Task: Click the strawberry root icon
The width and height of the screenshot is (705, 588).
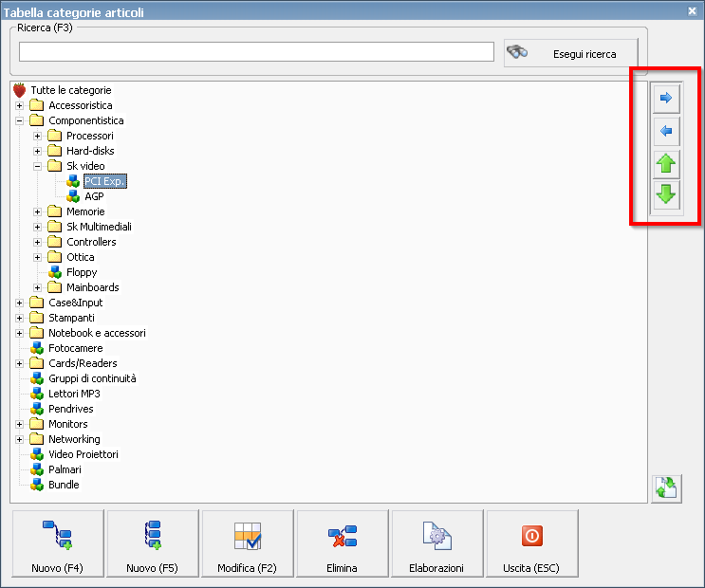Action: click(19, 90)
